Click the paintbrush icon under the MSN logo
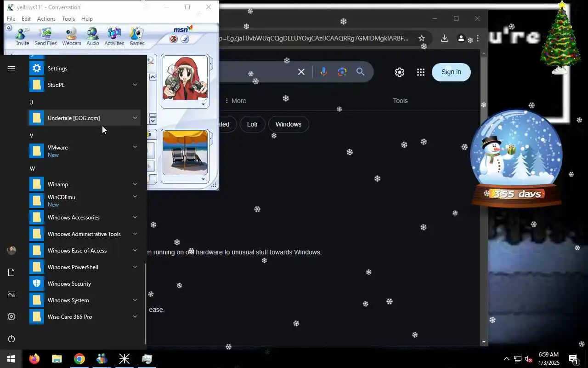The width and height of the screenshot is (588, 368). click(x=185, y=39)
